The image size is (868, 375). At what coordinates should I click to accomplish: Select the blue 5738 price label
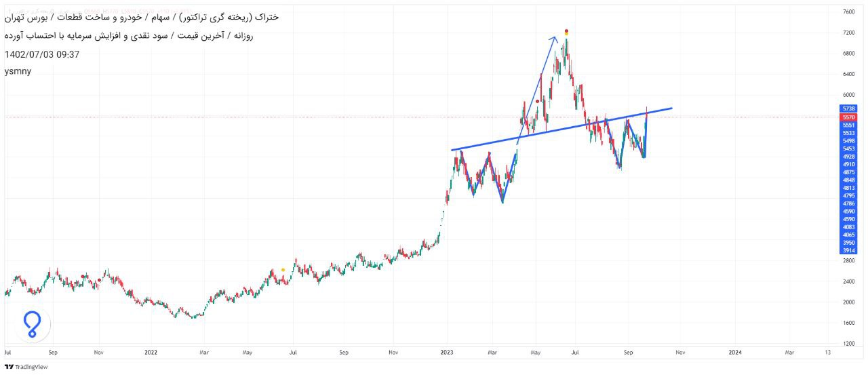848,108
